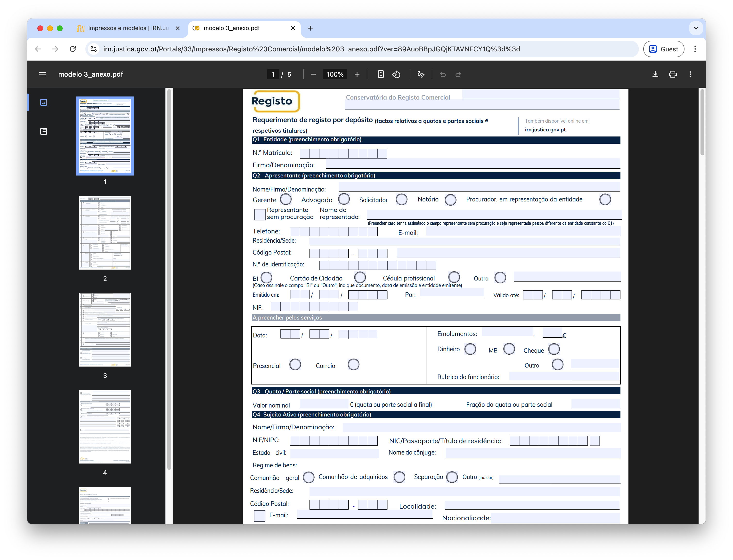Select the BI identification radio button
733x560 pixels.
[267, 277]
